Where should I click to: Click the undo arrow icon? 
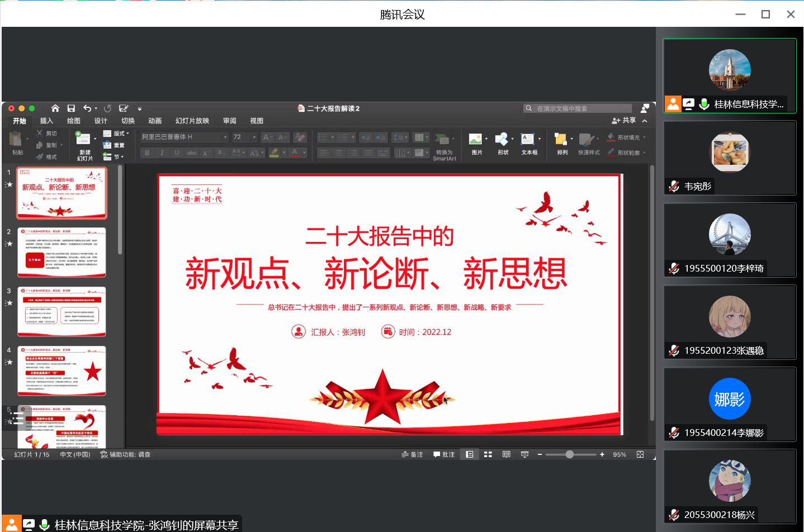click(x=87, y=108)
